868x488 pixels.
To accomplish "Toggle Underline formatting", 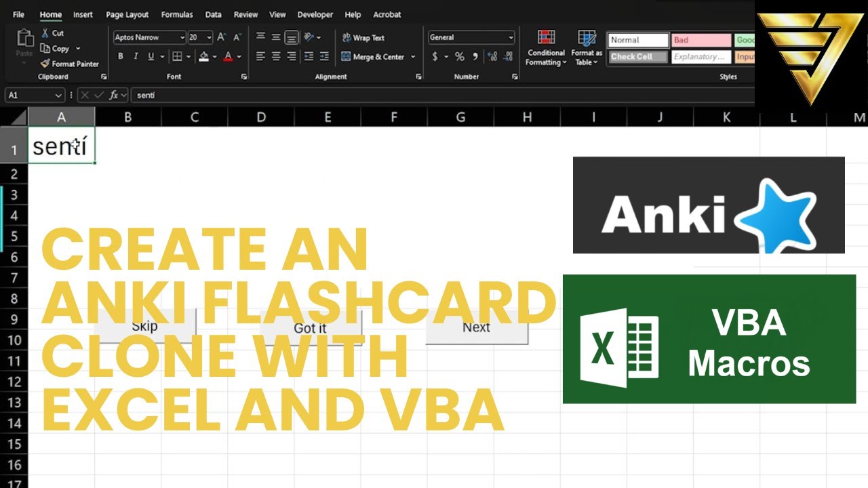I will point(151,57).
